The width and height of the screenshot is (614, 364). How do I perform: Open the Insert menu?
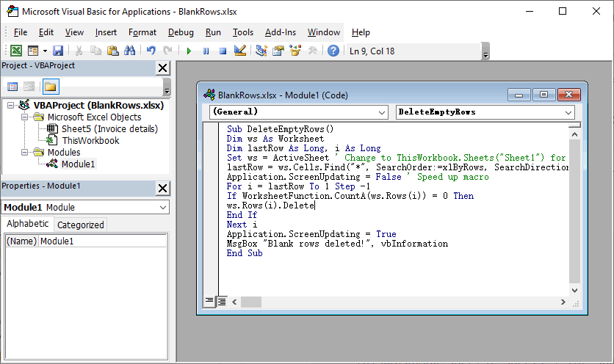coord(106,32)
